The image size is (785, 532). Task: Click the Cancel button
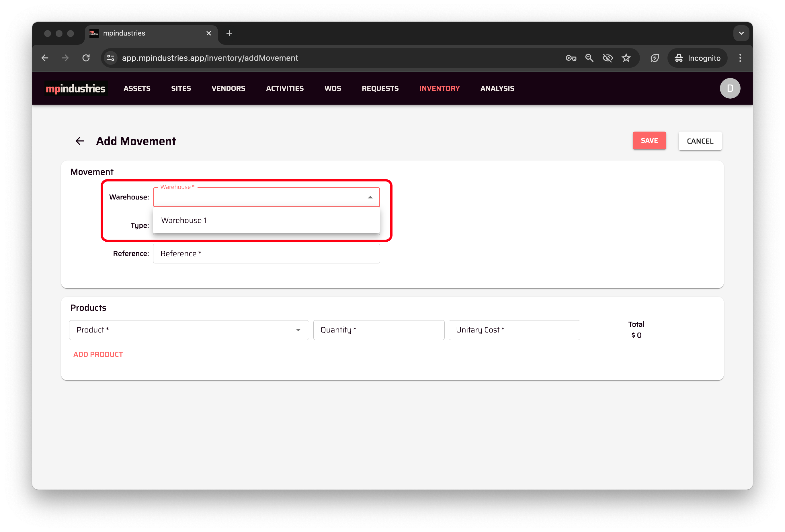click(700, 141)
